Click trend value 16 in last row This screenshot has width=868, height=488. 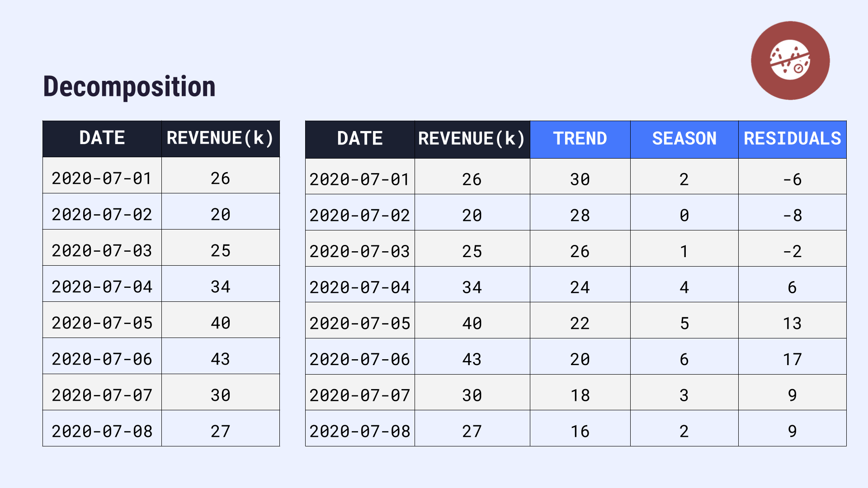pyautogui.click(x=580, y=432)
